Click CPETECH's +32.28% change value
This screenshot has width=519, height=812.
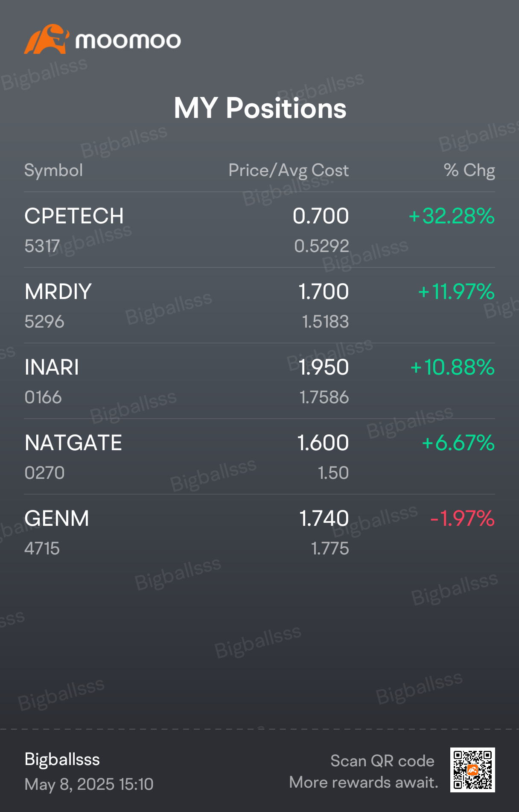452,216
